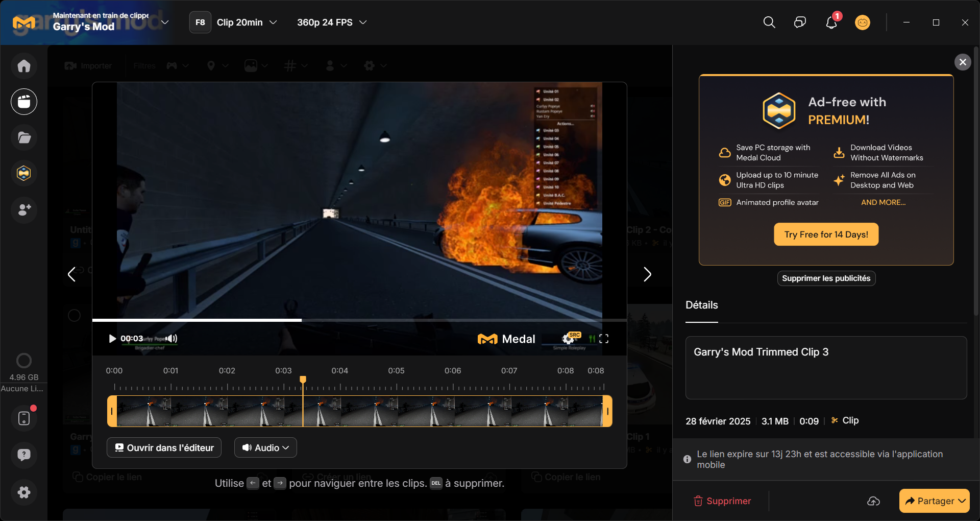Screen dimensions: 980x521
Task: Open the messages chat icon in top bar
Action: pyautogui.click(x=800, y=22)
